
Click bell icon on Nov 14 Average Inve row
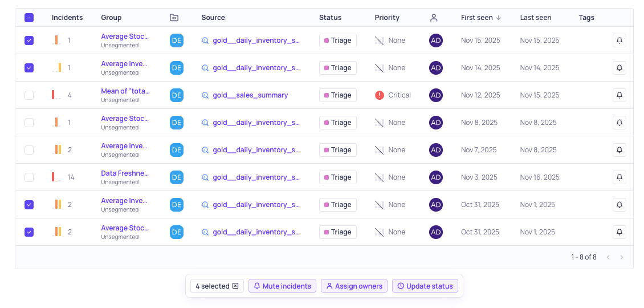[619, 68]
